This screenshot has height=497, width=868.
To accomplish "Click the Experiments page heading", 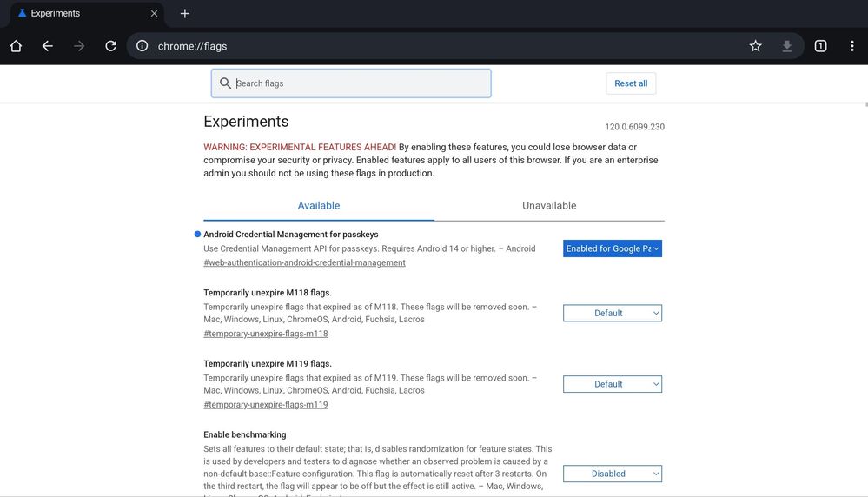I will (247, 121).
